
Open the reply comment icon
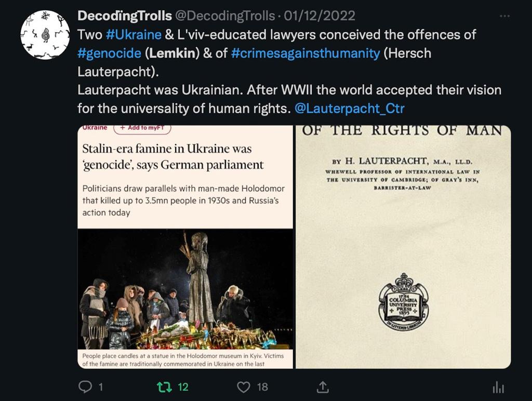tap(85, 387)
